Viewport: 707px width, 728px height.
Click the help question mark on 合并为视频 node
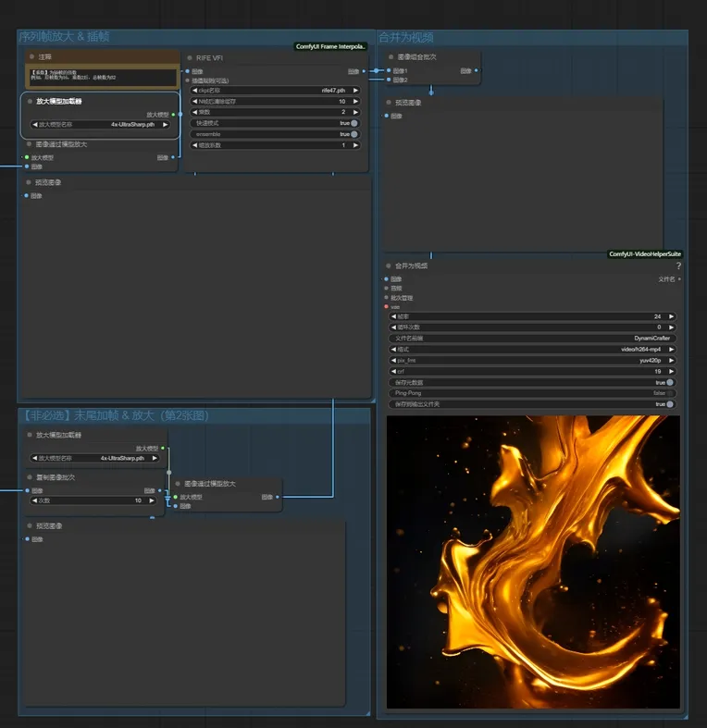[x=678, y=266]
